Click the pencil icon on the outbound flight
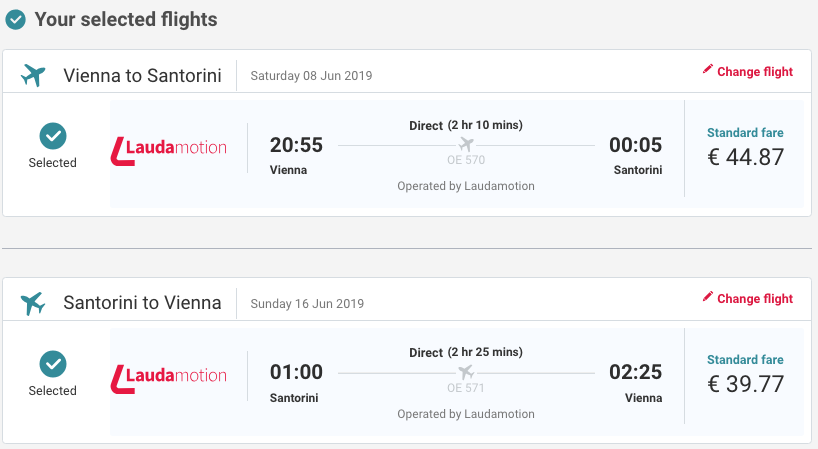The image size is (818, 449). [708, 70]
